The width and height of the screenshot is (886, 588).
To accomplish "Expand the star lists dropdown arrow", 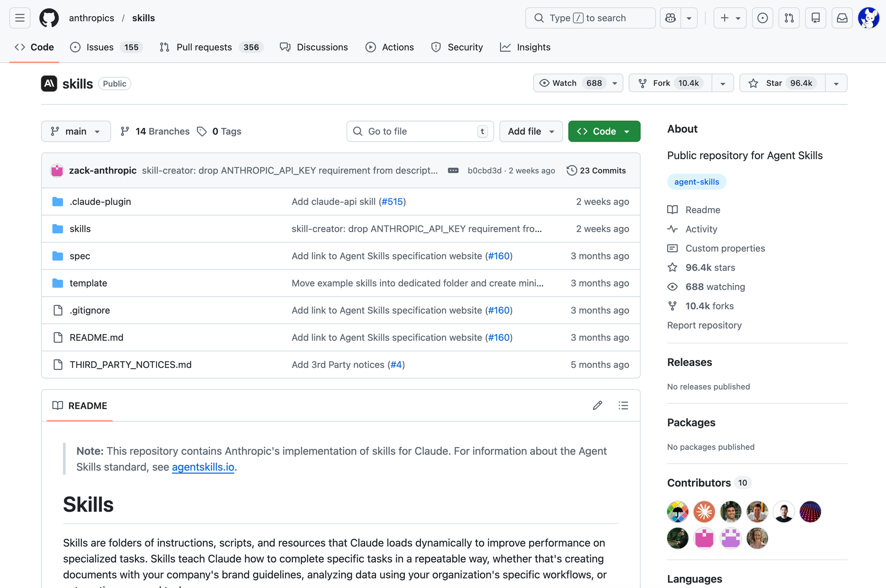I will tap(836, 83).
